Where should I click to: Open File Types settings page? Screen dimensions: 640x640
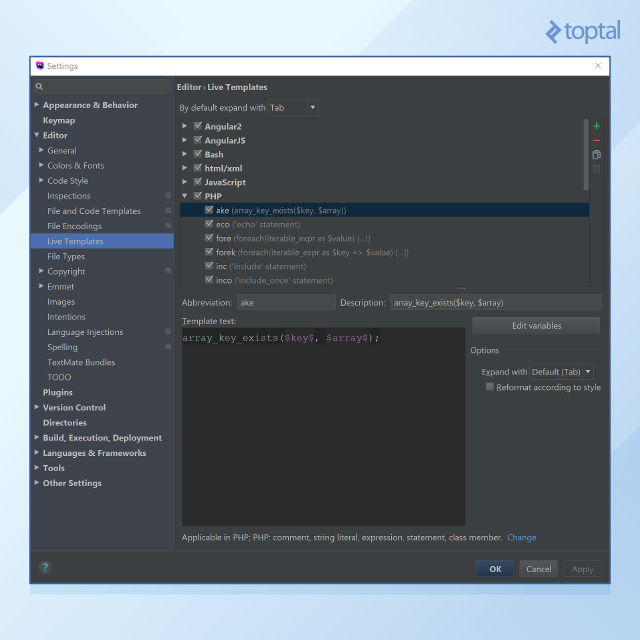pos(66,256)
